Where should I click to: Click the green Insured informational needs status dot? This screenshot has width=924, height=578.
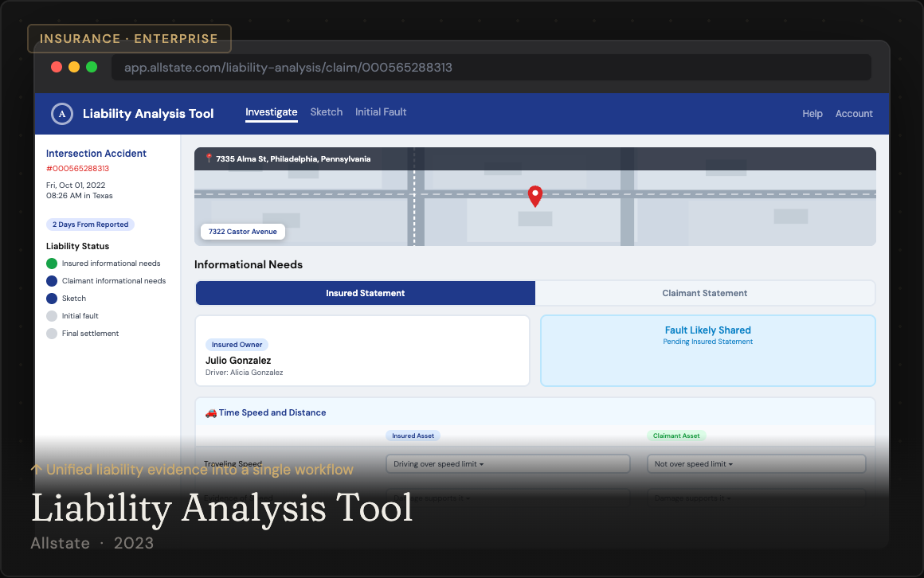click(x=52, y=264)
